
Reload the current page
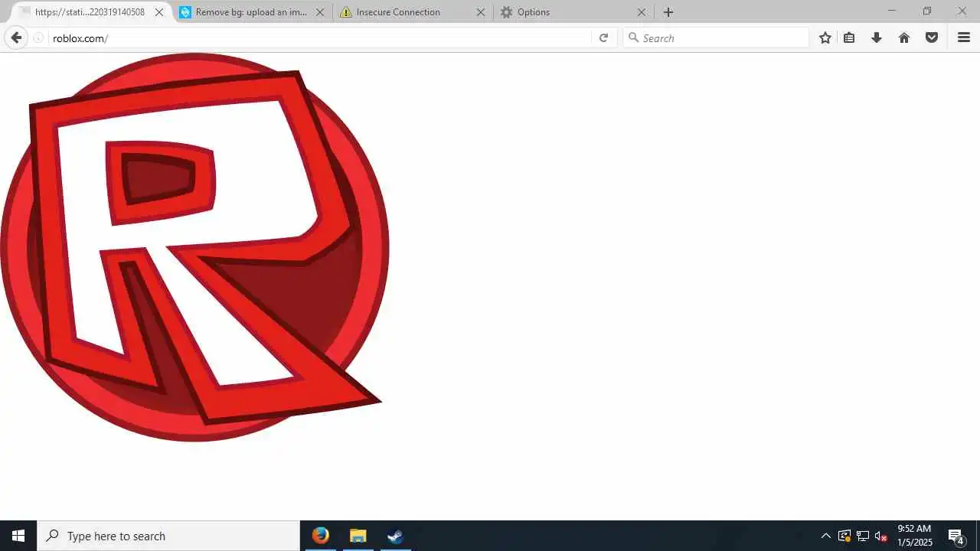click(x=603, y=37)
